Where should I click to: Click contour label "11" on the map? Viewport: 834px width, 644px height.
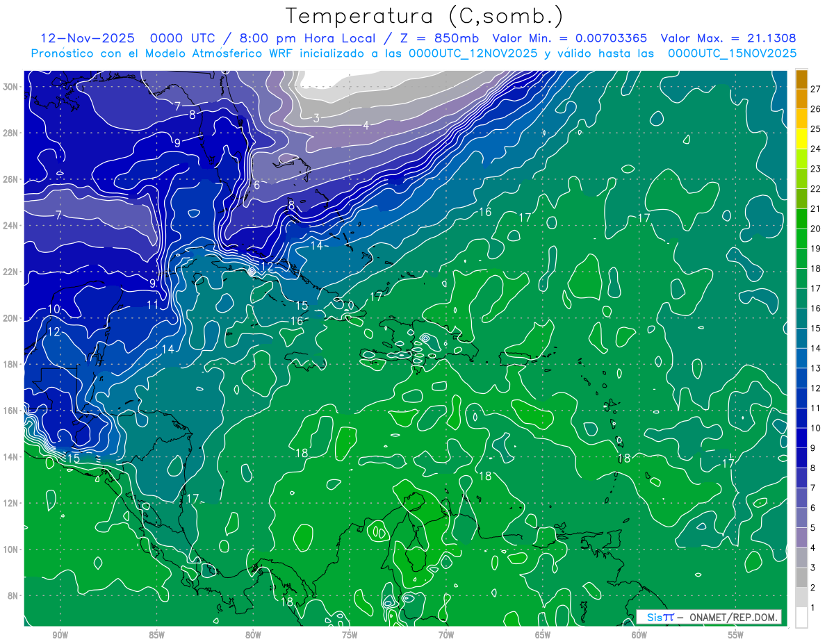[153, 304]
